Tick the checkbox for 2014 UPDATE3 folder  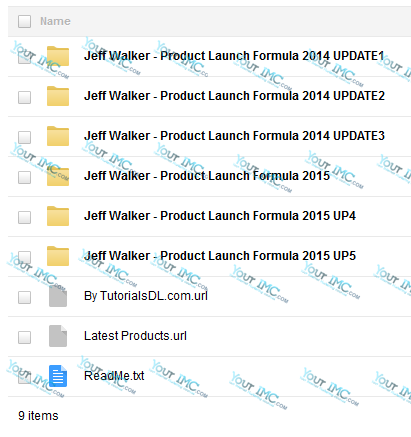tap(24, 137)
